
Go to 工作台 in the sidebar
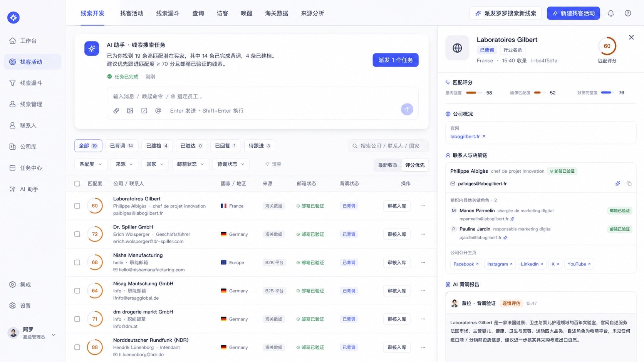(32, 41)
